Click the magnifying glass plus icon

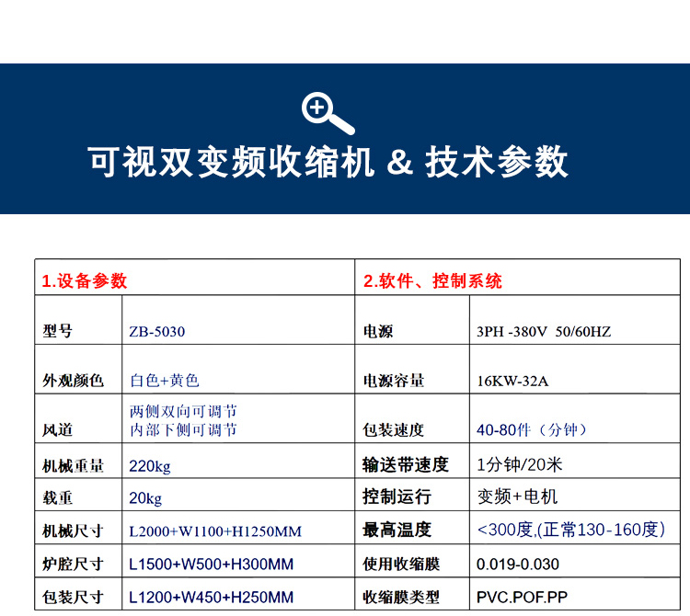(327, 113)
